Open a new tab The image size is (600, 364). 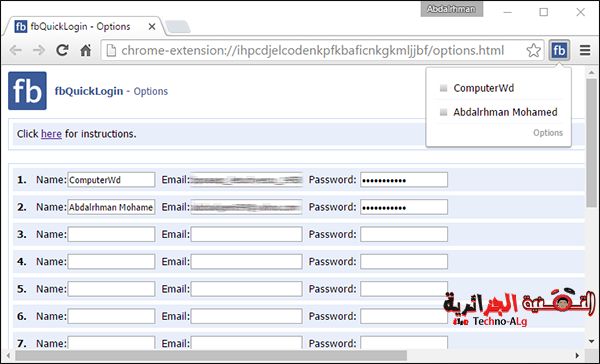click(178, 27)
